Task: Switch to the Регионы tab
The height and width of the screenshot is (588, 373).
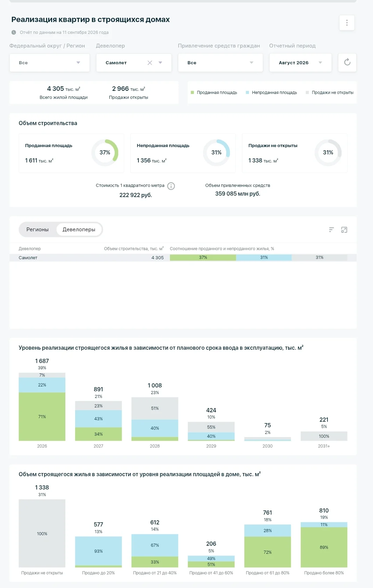Action: coord(37,230)
